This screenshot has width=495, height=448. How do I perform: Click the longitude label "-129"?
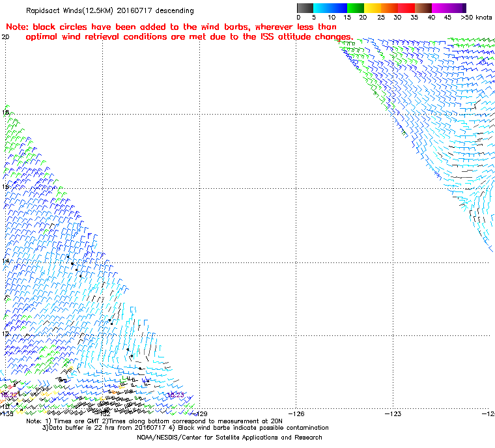coord(200,413)
